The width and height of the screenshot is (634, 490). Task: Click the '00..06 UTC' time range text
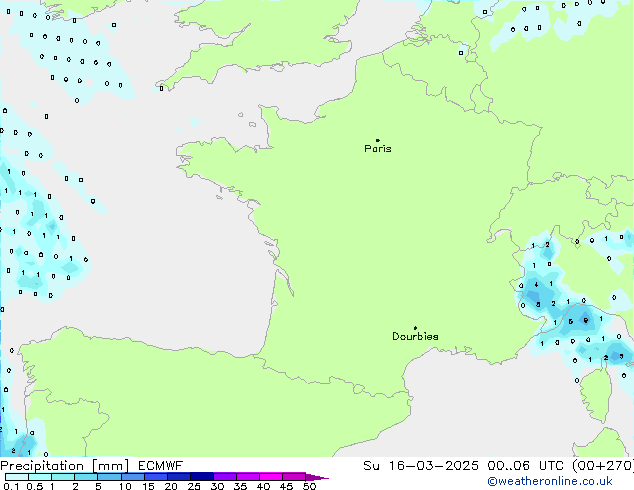pyautogui.click(x=525, y=466)
